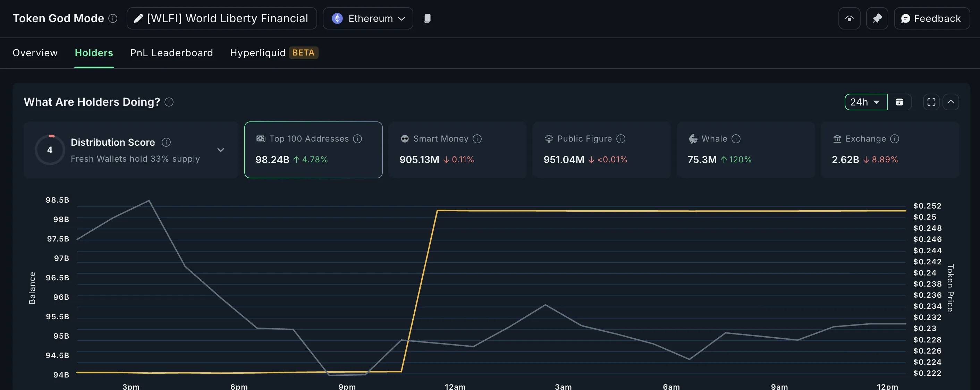Switch to the Overview tab

35,52
